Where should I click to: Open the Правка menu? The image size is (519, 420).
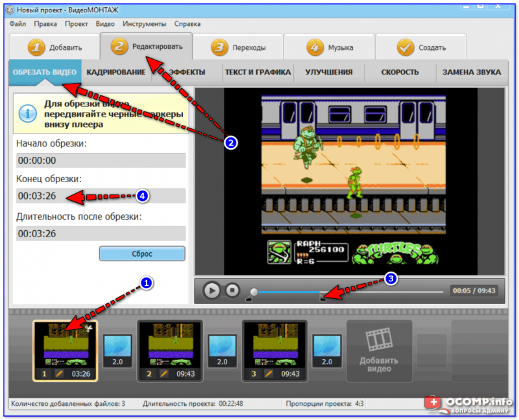pos(45,24)
